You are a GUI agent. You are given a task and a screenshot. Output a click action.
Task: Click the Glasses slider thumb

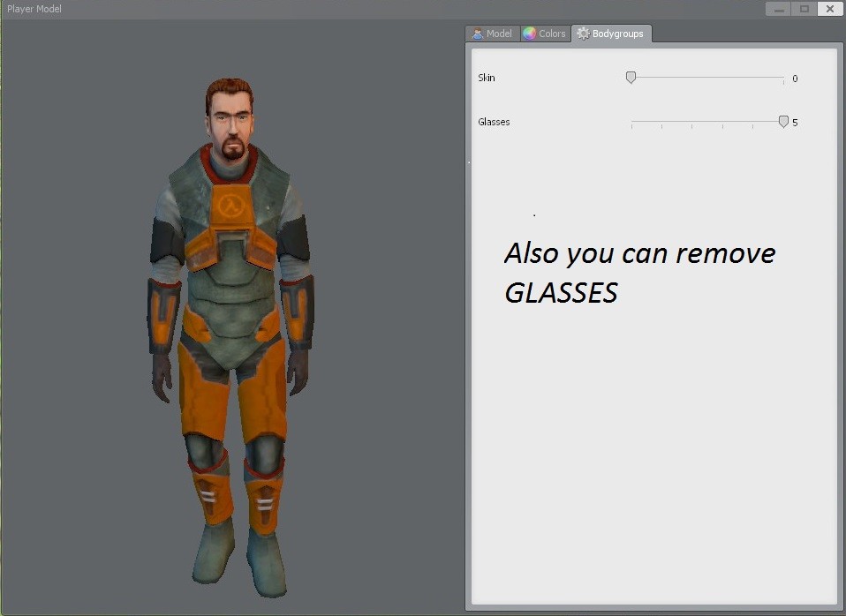tap(783, 121)
